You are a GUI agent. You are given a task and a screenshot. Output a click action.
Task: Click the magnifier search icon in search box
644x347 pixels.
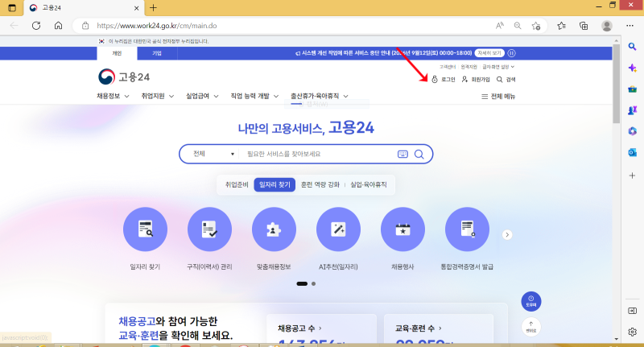point(419,154)
